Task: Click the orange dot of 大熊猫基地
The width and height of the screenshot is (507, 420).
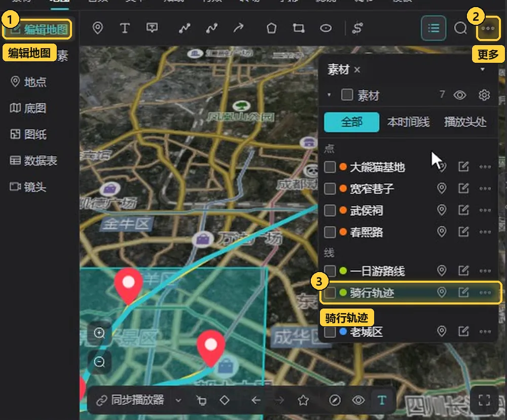Action: 343,167
